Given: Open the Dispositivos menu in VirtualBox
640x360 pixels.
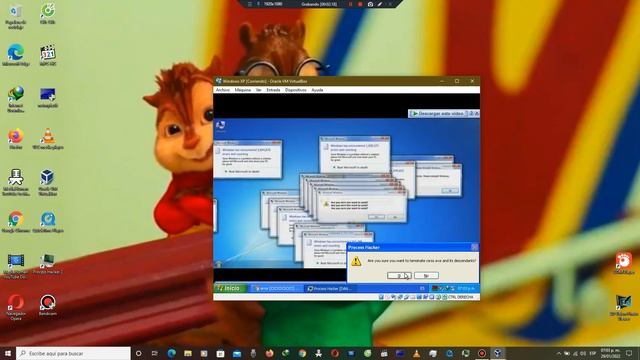Looking at the screenshot, I should (x=296, y=90).
